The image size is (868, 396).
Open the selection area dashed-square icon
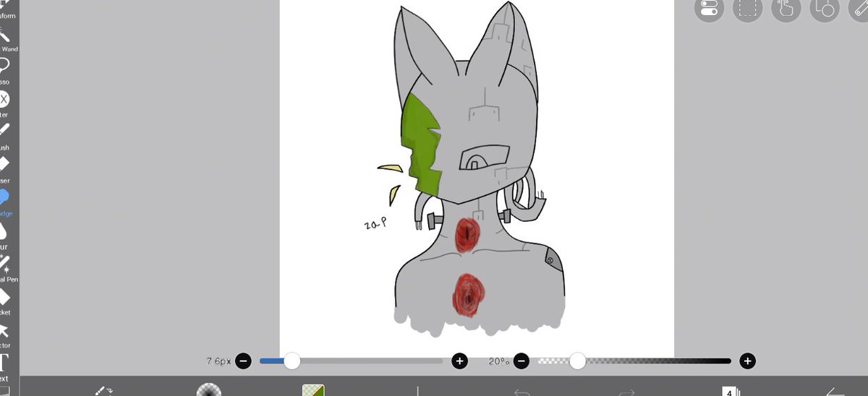coord(747,9)
